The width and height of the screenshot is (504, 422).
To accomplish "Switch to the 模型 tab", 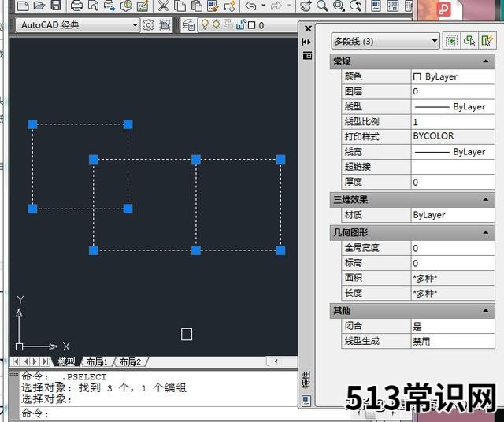I will coord(66,361).
